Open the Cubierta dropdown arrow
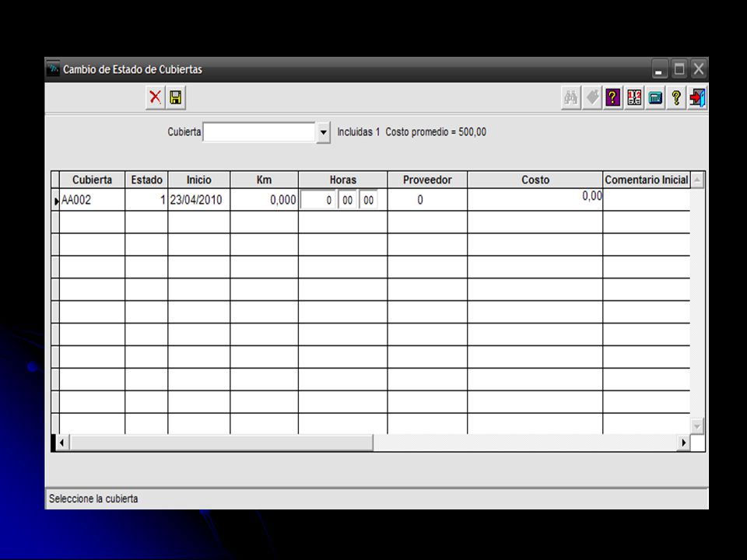The image size is (747, 560). click(x=324, y=132)
